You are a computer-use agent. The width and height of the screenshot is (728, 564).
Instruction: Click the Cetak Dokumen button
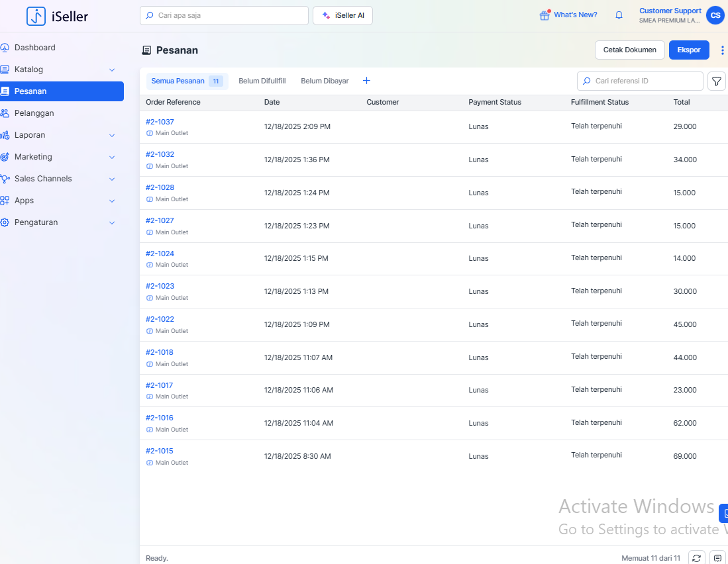[629, 50]
